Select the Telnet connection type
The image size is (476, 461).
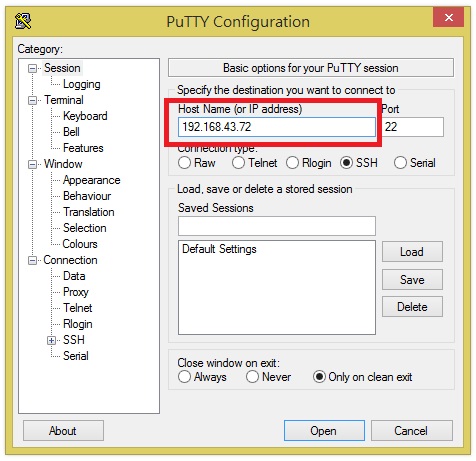pos(238,163)
